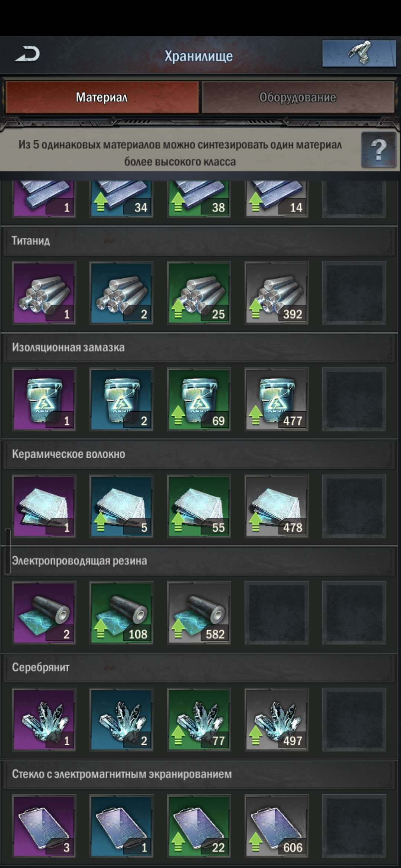Select purple electromagnetic glass item with 3
Image resolution: width=401 pixels, height=868 pixels.
(44, 826)
